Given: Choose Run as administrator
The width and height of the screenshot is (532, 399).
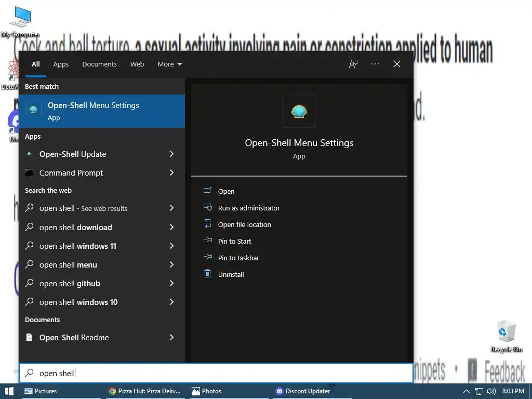Looking at the screenshot, I should pos(242,208).
